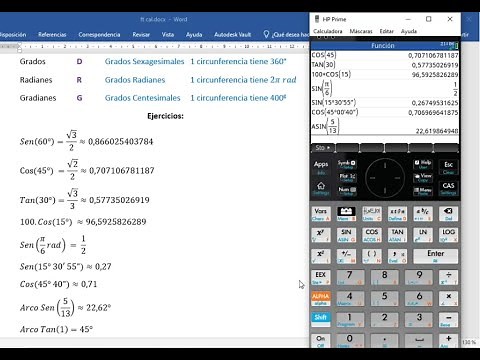This screenshot has height=360, width=480.
Task: Click the Symb key
Action: [347, 164]
